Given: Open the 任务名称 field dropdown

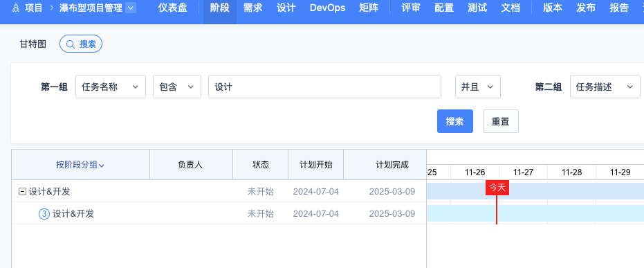Looking at the screenshot, I should pos(111,87).
